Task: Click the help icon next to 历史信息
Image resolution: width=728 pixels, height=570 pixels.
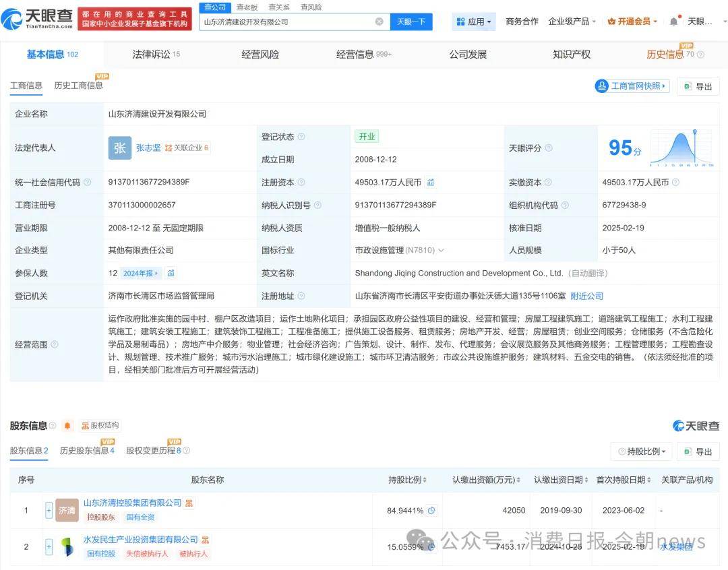Action: coord(700,55)
